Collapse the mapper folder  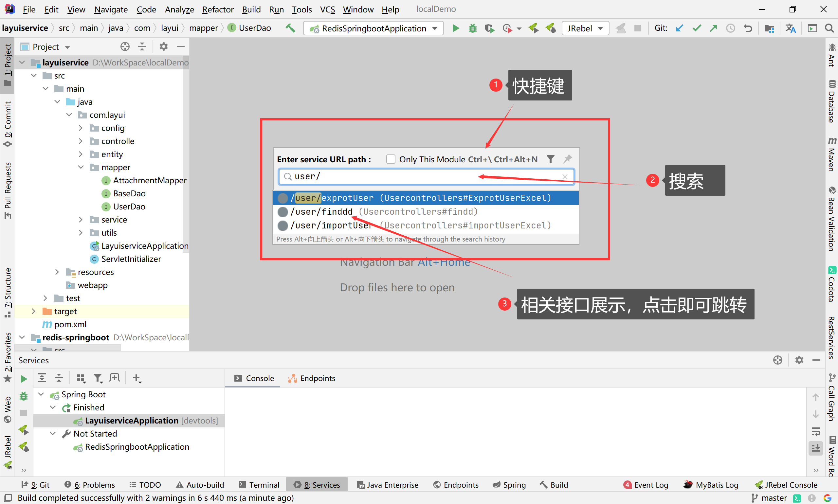81,167
